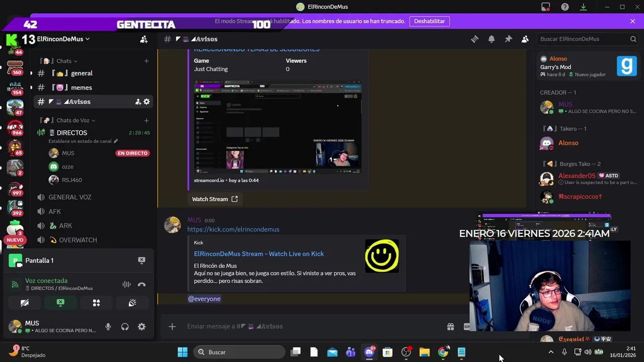Open ElRinconDeMus Stream Watch Live title link
Image resolution: width=644 pixels, height=362 pixels.
[259, 254]
